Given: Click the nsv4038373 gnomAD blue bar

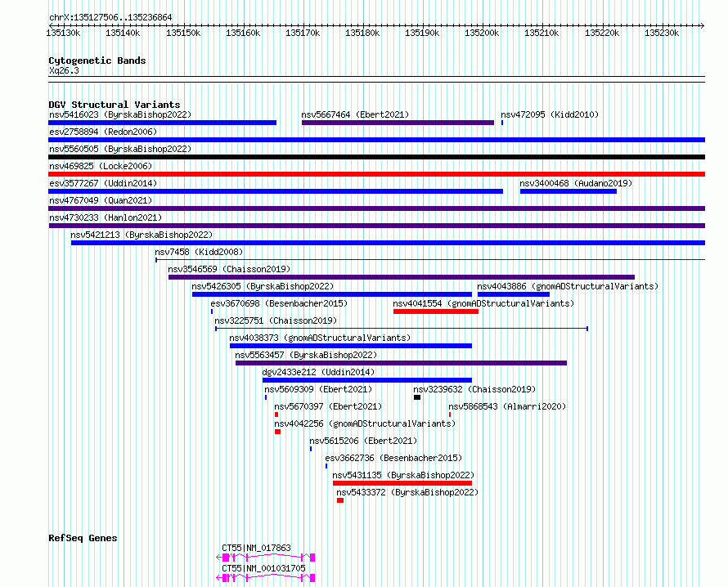Looking at the screenshot, I should point(351,346).
